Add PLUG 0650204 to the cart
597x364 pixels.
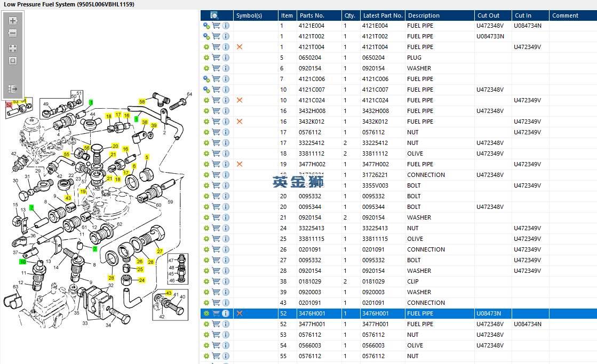point(216,58)
